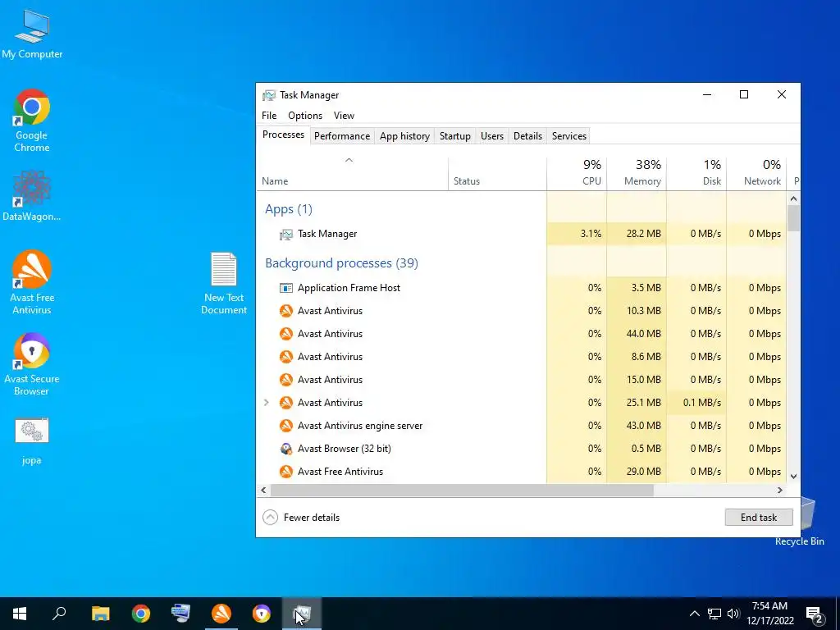Launch Avast Free Antivirus desktop shortcut
This screenshot has height=630, width=840.
(32, 282)
